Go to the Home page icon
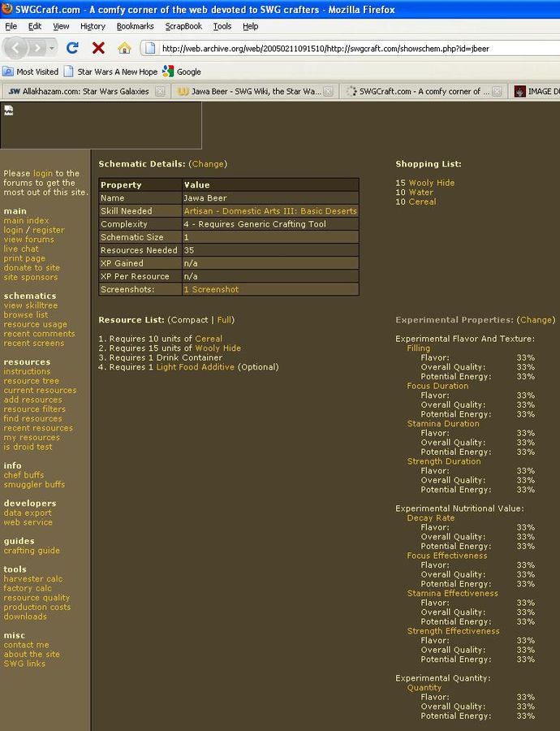This screenshot has width=560, height=731. [124, 48]
